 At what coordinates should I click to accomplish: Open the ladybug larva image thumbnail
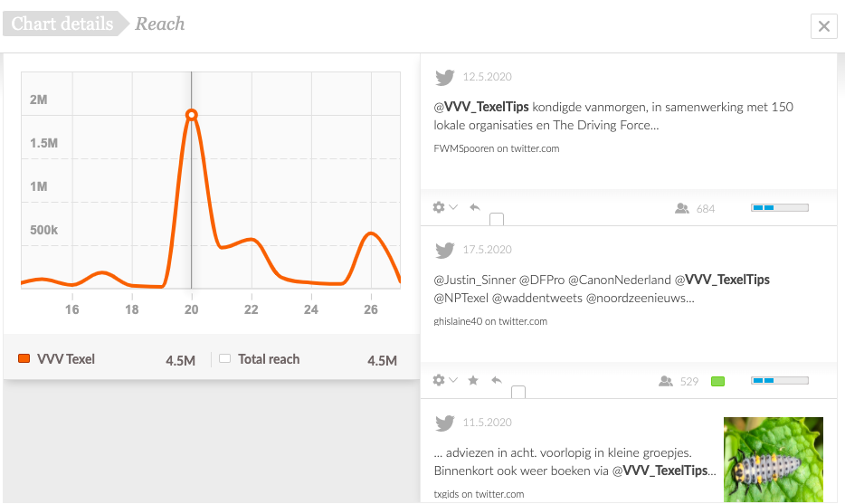tap(774, 460)
